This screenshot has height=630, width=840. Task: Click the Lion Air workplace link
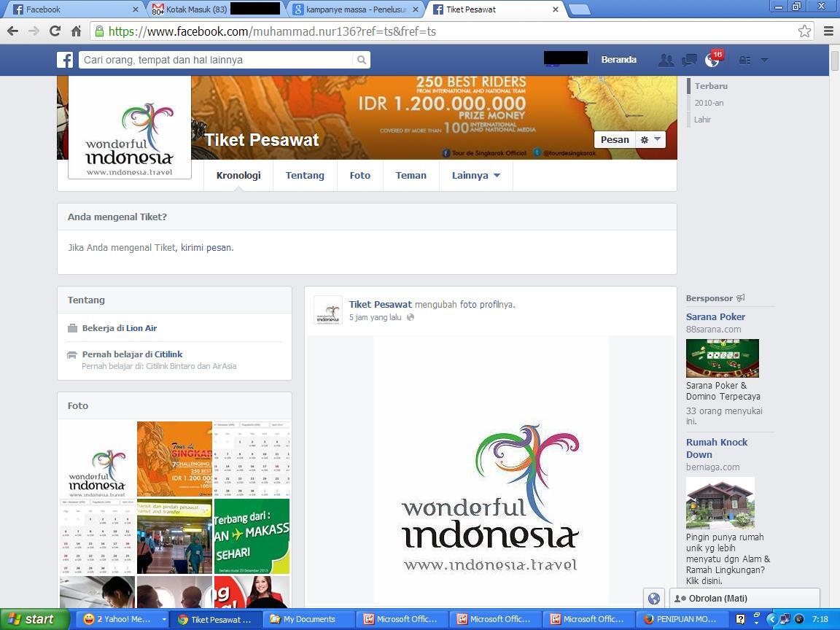(x=141, y=328)
